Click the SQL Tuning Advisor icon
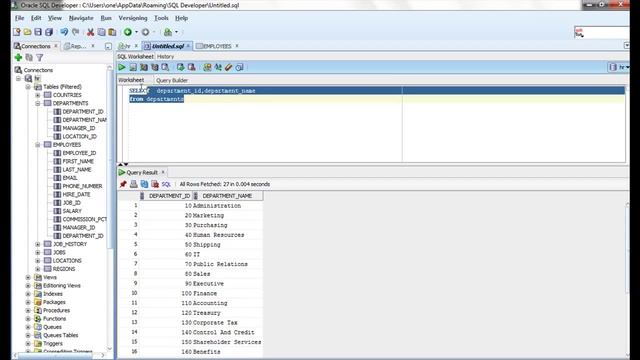 pos(165,67)
